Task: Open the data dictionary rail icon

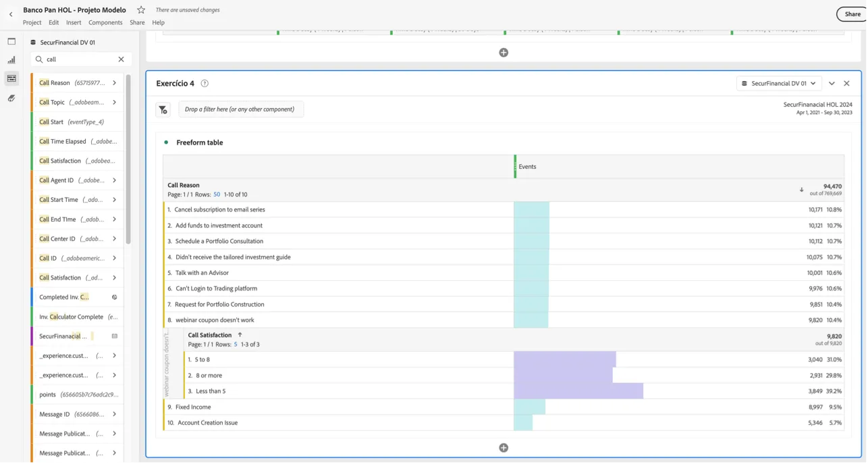Action: [x=11, y=99]
